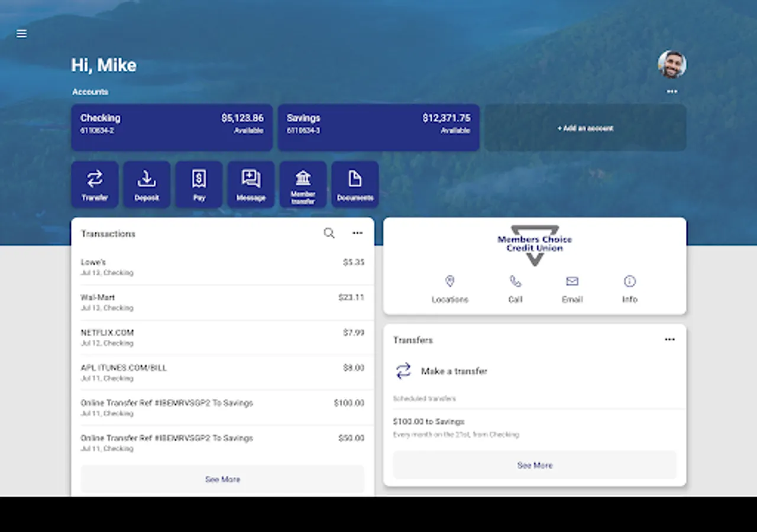Viewport: 757px width, 532px height.
Task: Click the Info icon
Action: pyautogui.click(x=629, y=281)
